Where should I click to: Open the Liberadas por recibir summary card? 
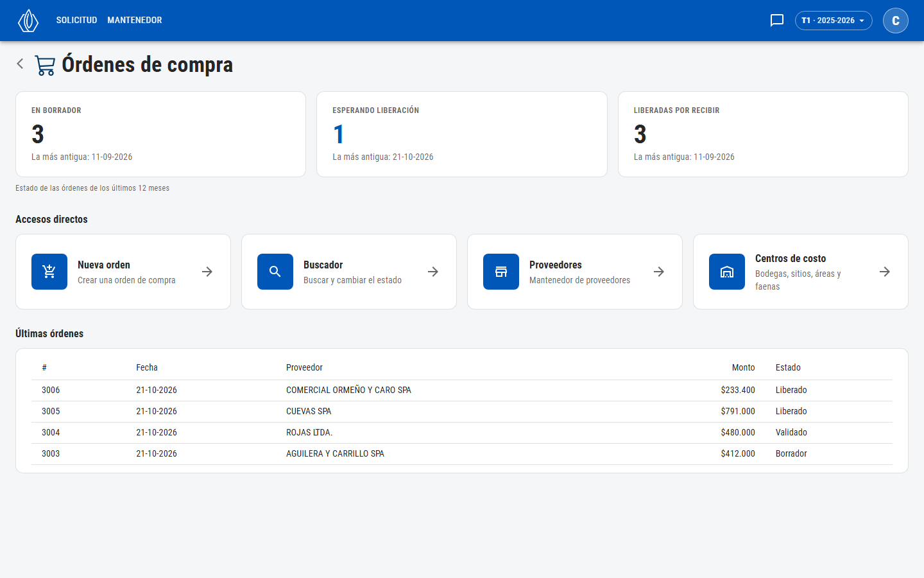click(x=763, y=134)
